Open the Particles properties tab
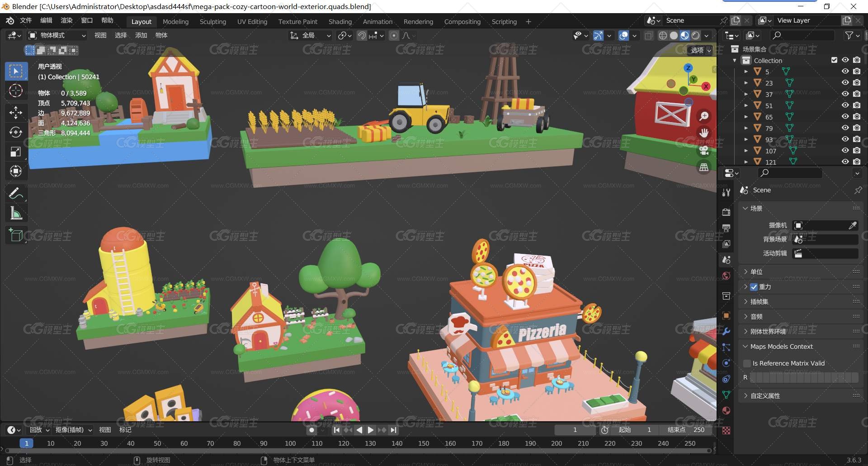The height and width of the screenshot is (466, 868). click(726, 347)
